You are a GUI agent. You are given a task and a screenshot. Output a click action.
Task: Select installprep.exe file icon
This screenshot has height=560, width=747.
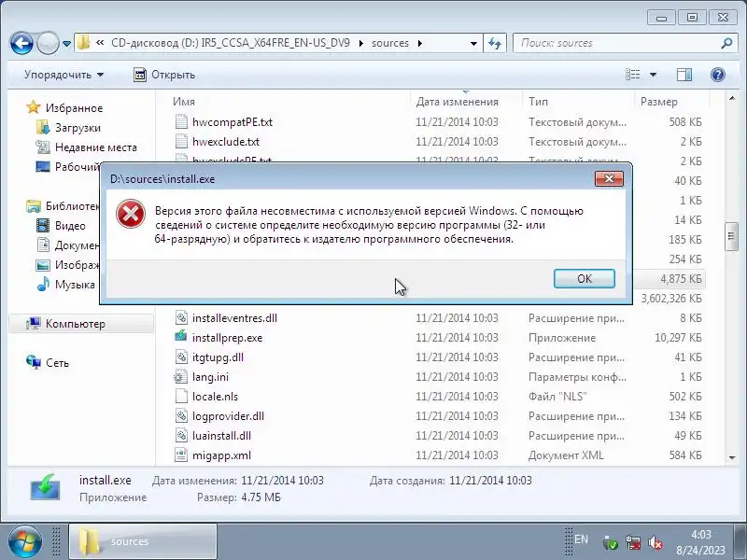181,337
